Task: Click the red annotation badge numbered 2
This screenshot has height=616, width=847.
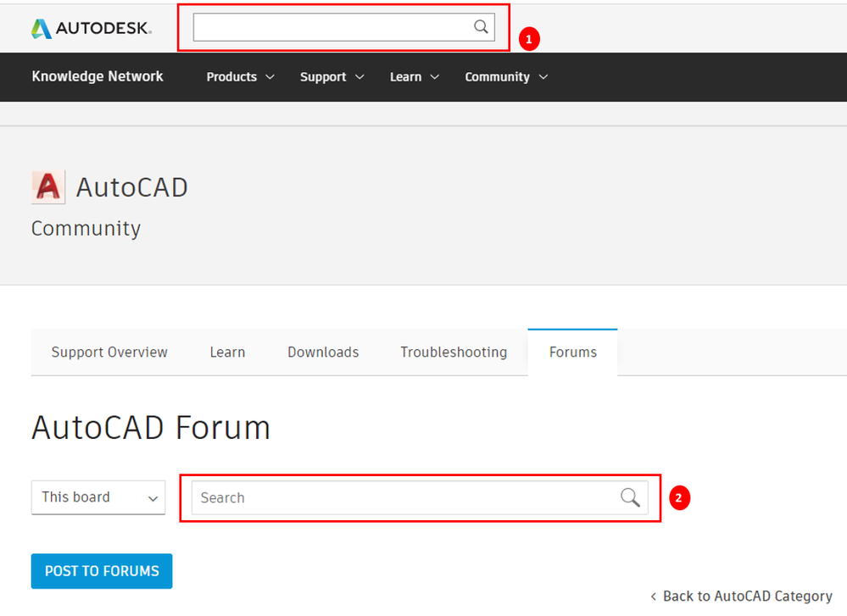Action: [x=679, y=497]
